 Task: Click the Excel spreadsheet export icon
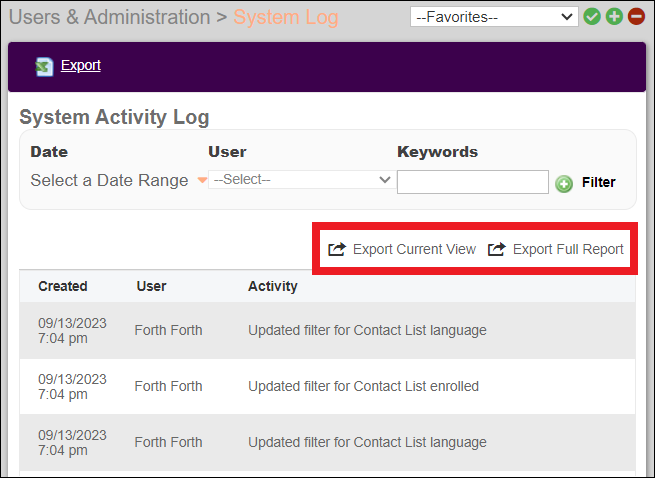(x=44, y=66)
